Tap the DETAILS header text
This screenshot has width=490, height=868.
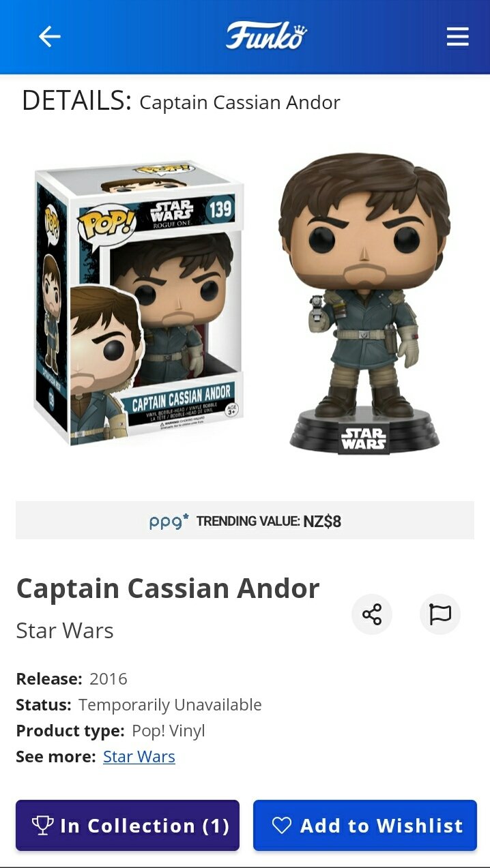76,101
